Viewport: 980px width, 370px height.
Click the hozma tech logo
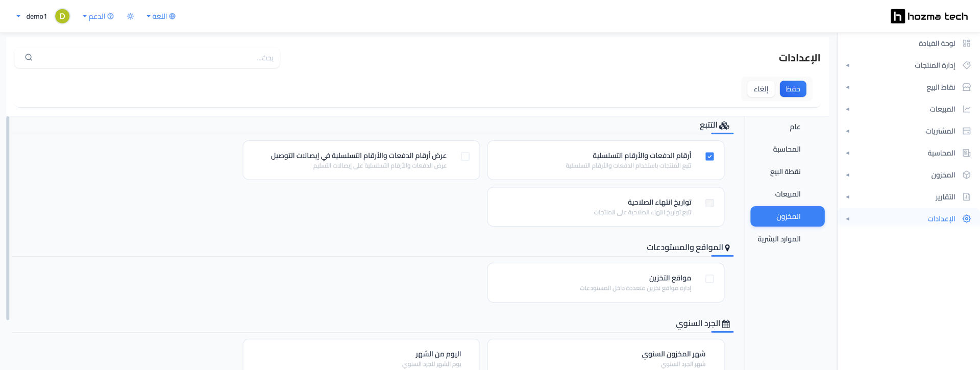[929, 16]
